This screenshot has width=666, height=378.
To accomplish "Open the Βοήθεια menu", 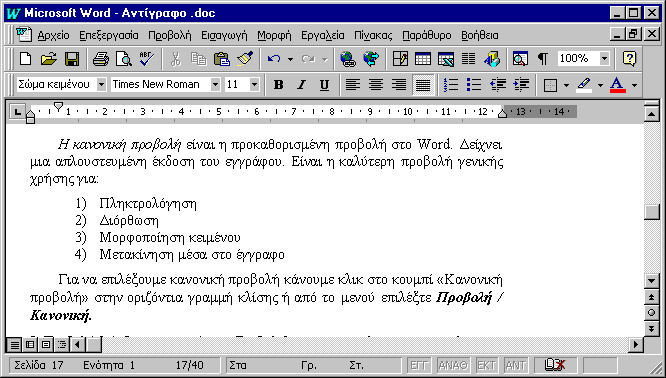I will [x=480, y=35].
